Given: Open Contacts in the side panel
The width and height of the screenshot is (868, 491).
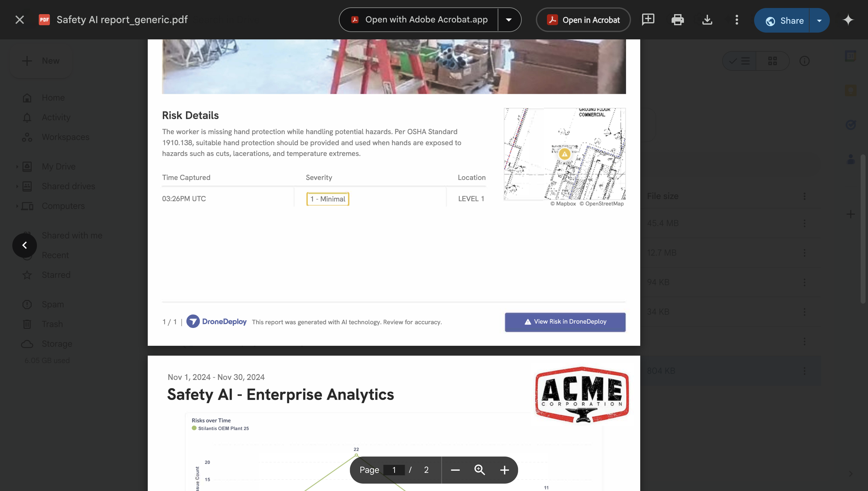Looking at the screenshot, I should pos(851,159).
